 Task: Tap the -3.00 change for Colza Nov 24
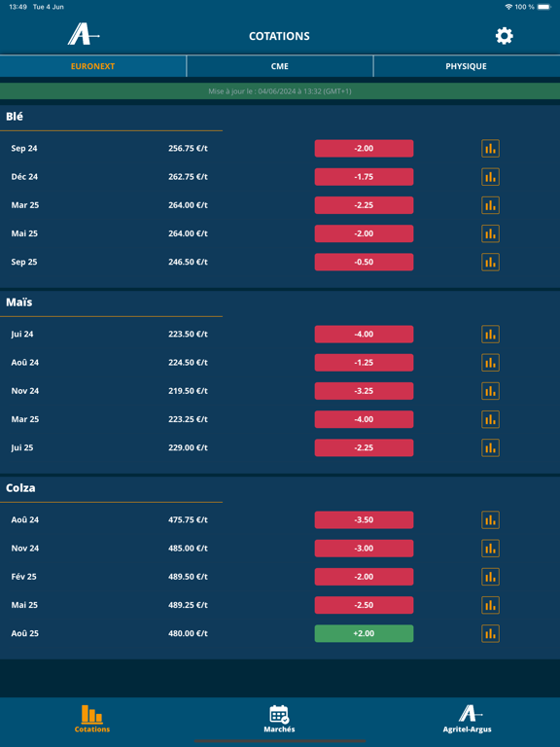click(x=364, y=549)
